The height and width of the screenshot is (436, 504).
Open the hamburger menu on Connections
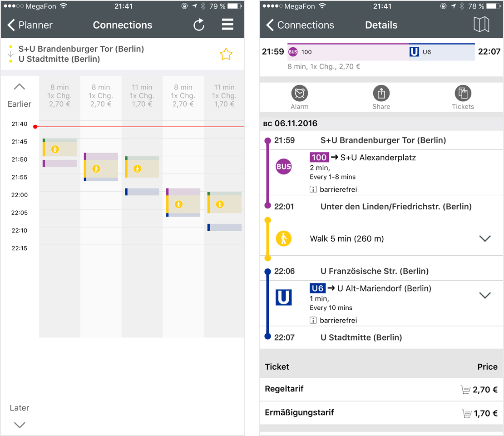point(227,25)
